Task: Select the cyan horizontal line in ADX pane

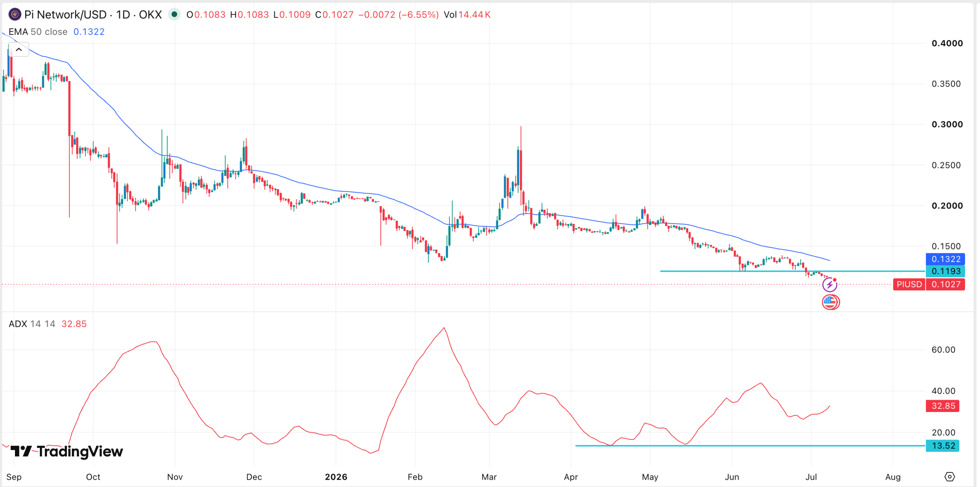Action: pyautogui.click(x=750, y=446)
